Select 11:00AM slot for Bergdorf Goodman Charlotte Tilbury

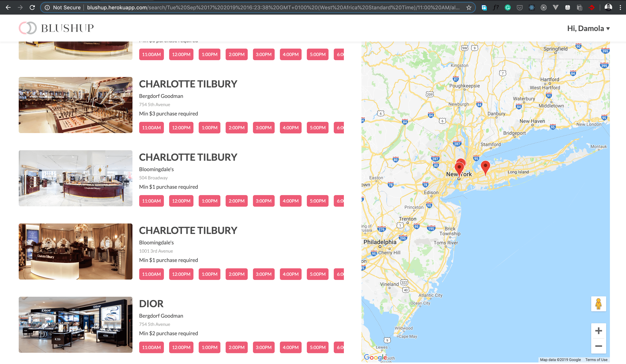coord(151,128)
